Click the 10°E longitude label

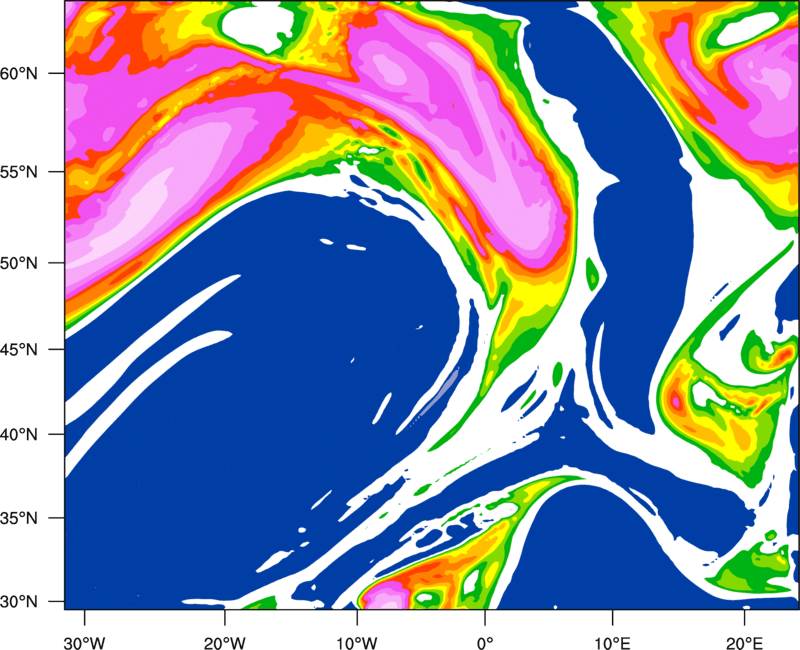(x=612, y=643)
